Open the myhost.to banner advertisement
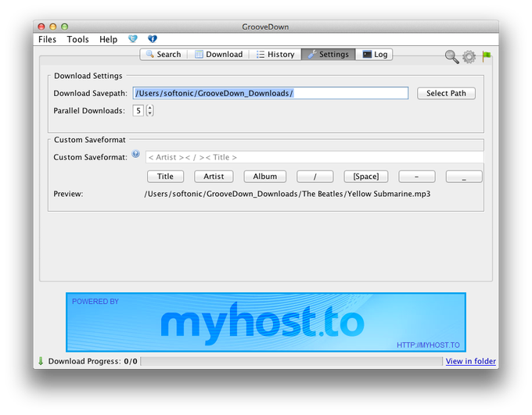 (x=266, y=322)
